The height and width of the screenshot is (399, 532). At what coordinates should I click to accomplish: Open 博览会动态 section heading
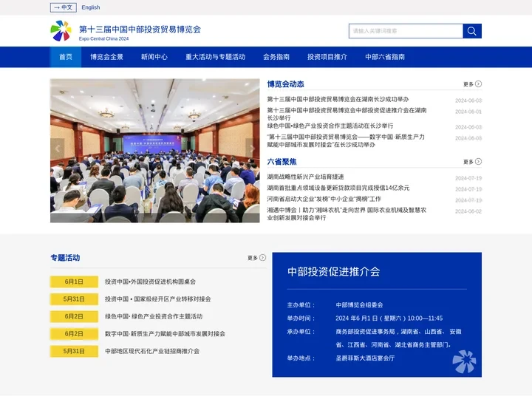pos(285,84)
